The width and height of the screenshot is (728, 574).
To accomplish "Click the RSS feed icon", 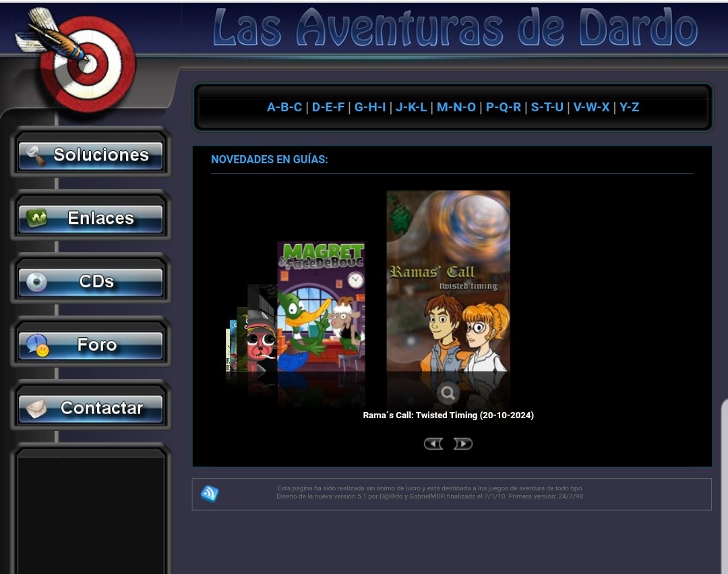I will click(x=210, y=493).
